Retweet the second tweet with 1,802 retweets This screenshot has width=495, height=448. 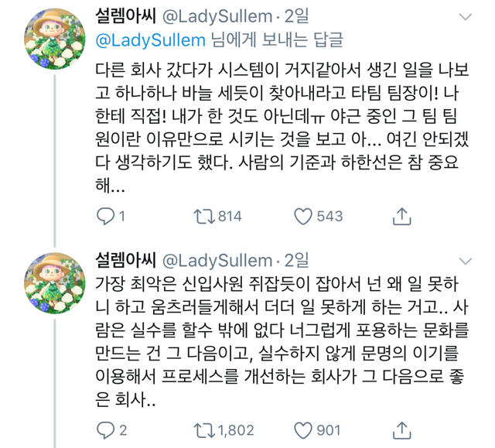(x=203, y=429)
